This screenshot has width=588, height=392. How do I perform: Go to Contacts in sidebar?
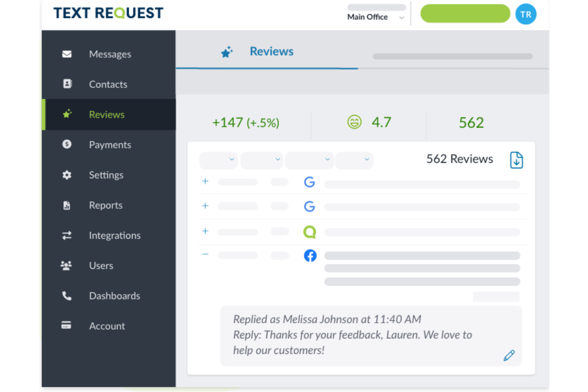point(109,84)
